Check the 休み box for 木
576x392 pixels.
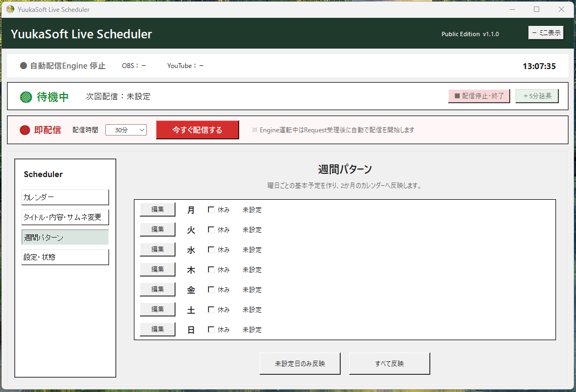(211, 269)
